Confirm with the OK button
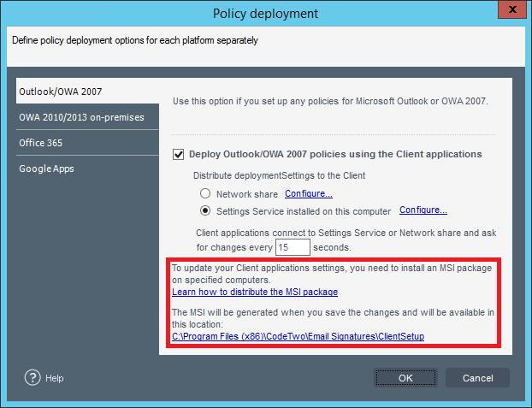The image size is (532, 408). tap(405, 378)
